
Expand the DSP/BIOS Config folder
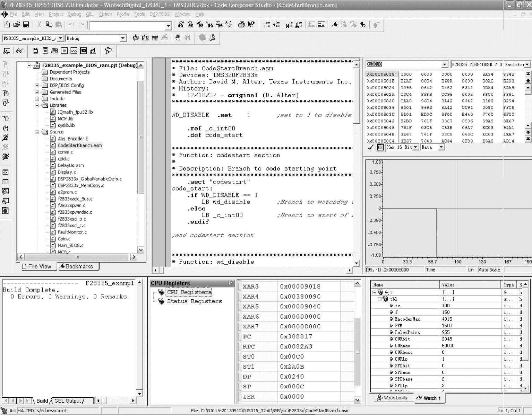click(37, 85)
